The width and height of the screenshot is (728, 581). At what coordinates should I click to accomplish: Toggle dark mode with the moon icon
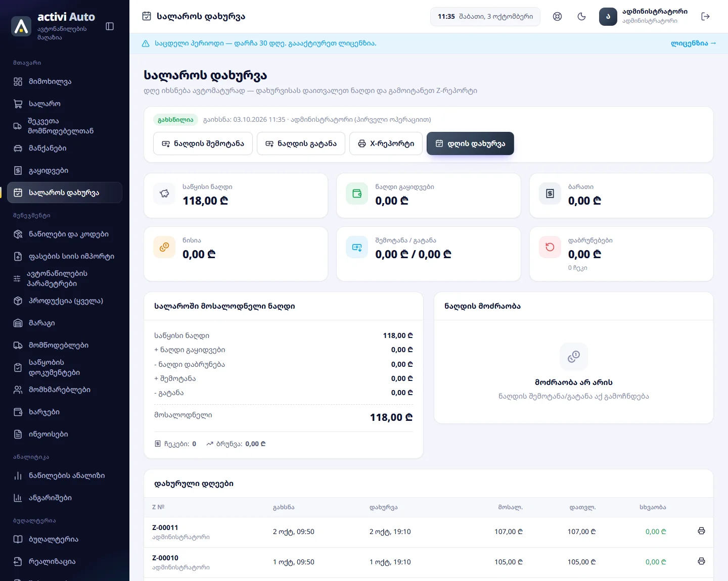click(582, 17)
